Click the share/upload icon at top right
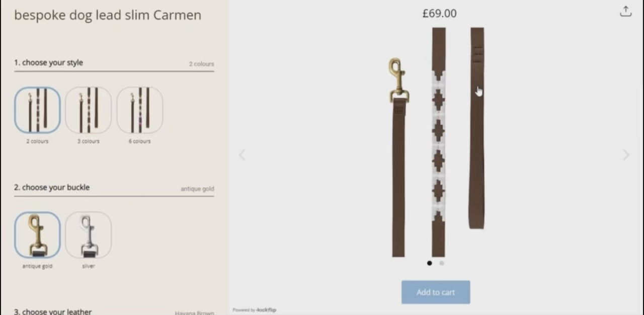The width and height of the screenshot is (644, 315). point(625,12)
